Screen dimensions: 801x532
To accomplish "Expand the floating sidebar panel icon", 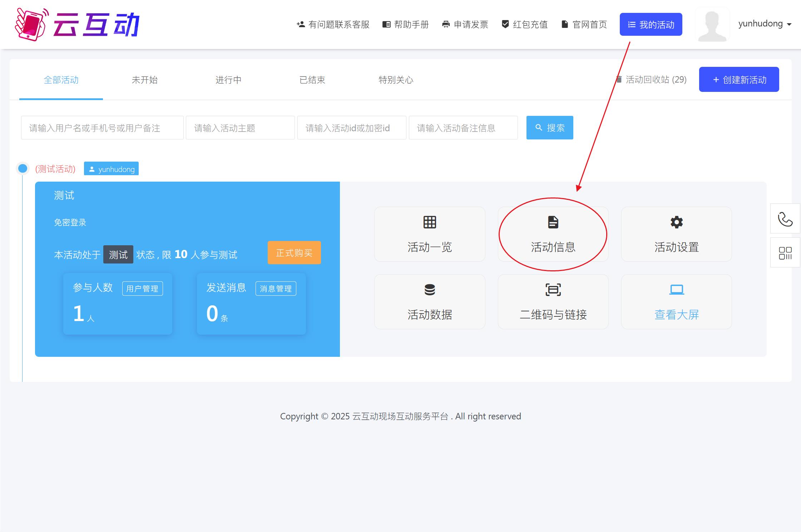I will click(785, 252).
